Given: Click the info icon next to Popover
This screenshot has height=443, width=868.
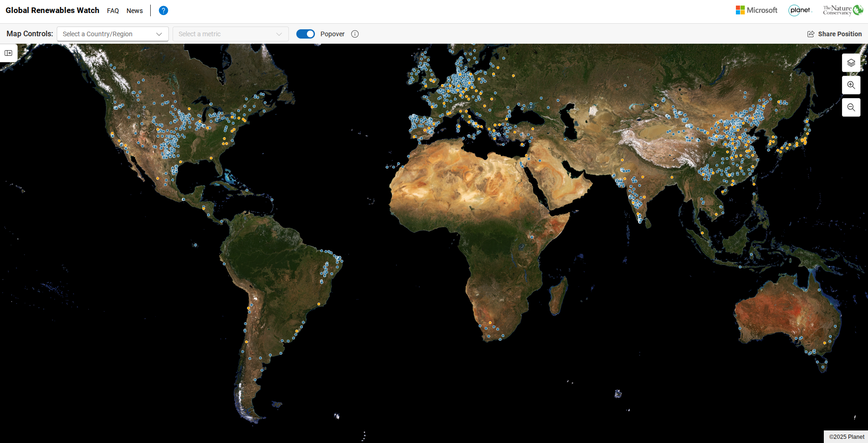Looking at the screenshot, I should tap(355, 33).
